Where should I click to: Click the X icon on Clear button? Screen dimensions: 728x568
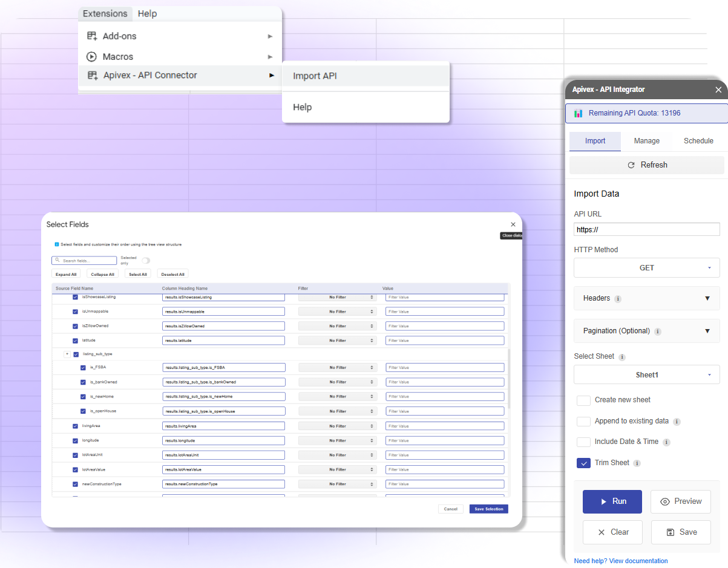pos(601,532)
